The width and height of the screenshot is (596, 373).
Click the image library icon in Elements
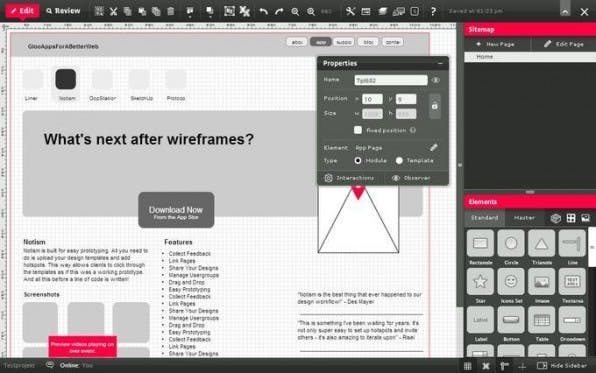585,218
